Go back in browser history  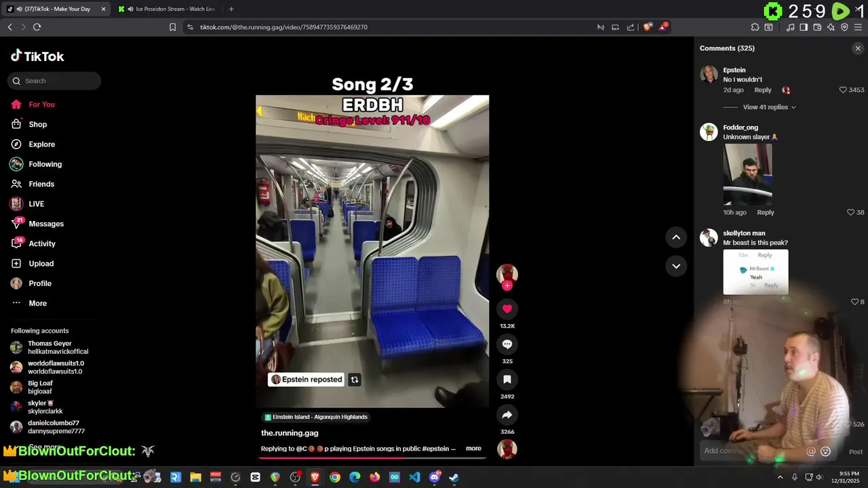coord(9,27)
